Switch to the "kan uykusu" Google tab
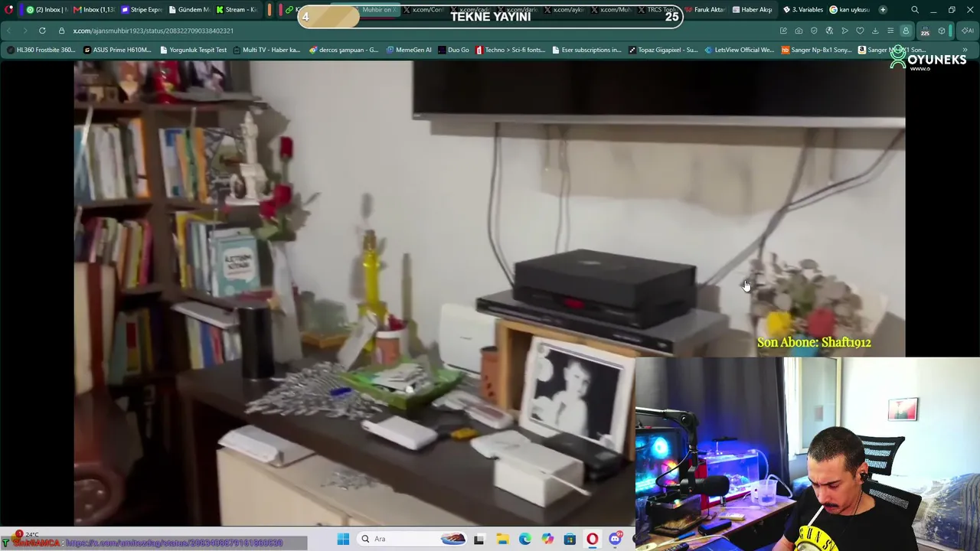Viewport: 980px width, 551px height. 850,10
